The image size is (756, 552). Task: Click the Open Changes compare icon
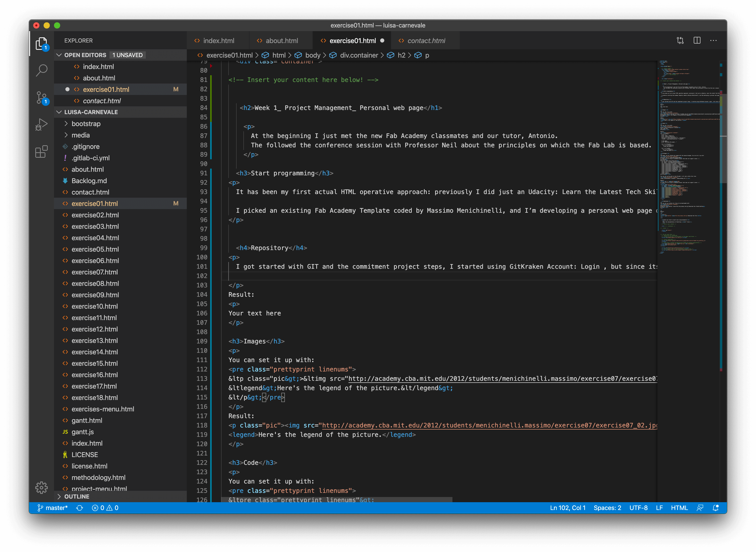680,40
